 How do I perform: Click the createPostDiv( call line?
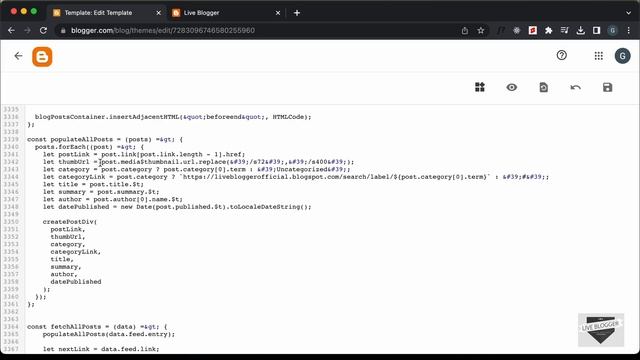70,222
